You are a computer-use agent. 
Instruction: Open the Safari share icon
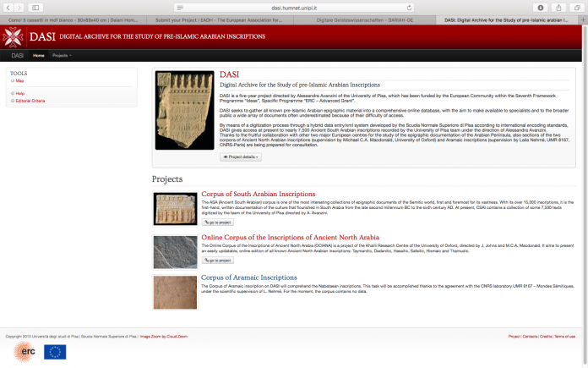tap(558, 8)
